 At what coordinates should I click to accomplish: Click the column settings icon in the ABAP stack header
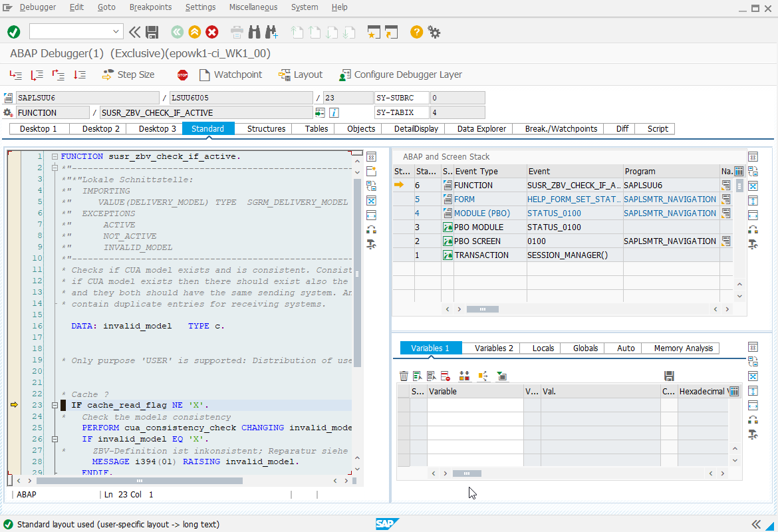739,171
